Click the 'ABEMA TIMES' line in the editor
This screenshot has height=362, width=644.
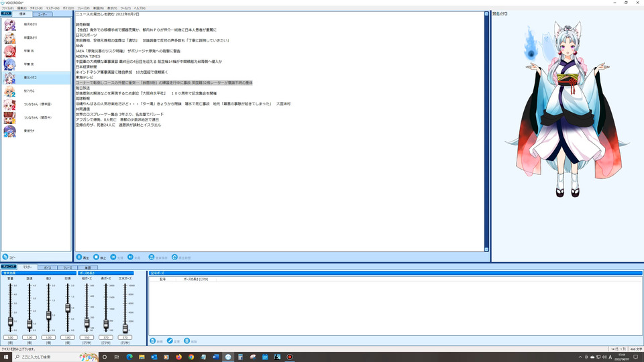point(88,56)
